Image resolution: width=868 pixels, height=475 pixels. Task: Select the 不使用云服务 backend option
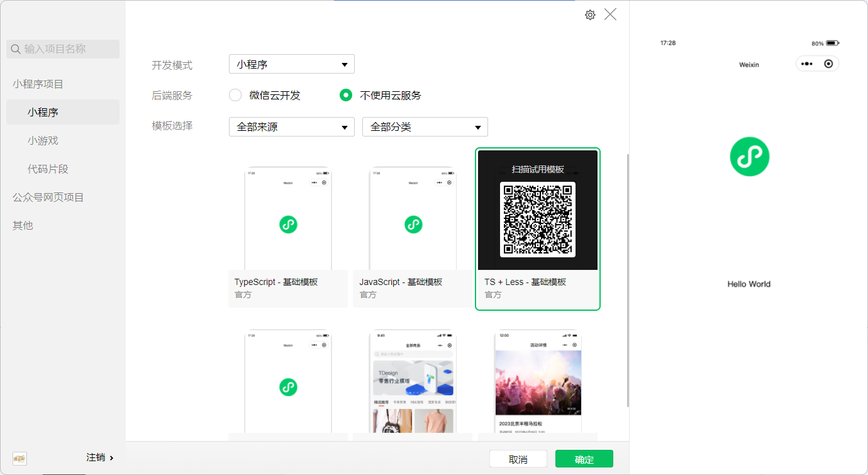coord(345,95)
